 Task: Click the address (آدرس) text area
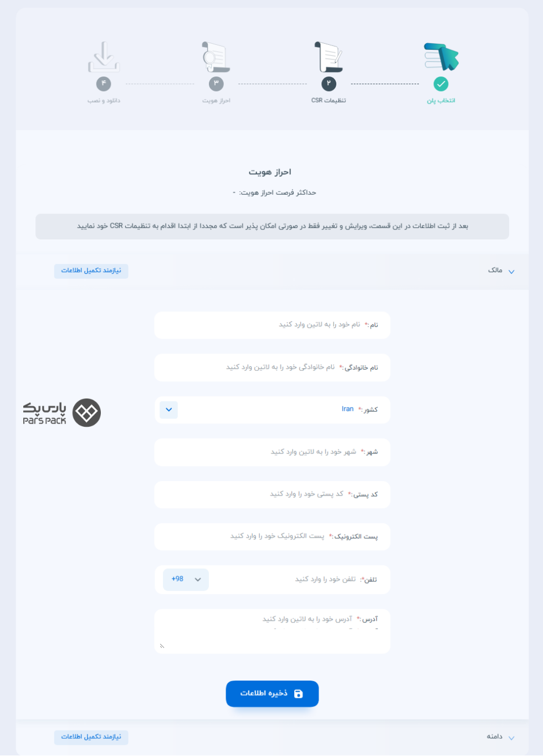tap(272, 631)
